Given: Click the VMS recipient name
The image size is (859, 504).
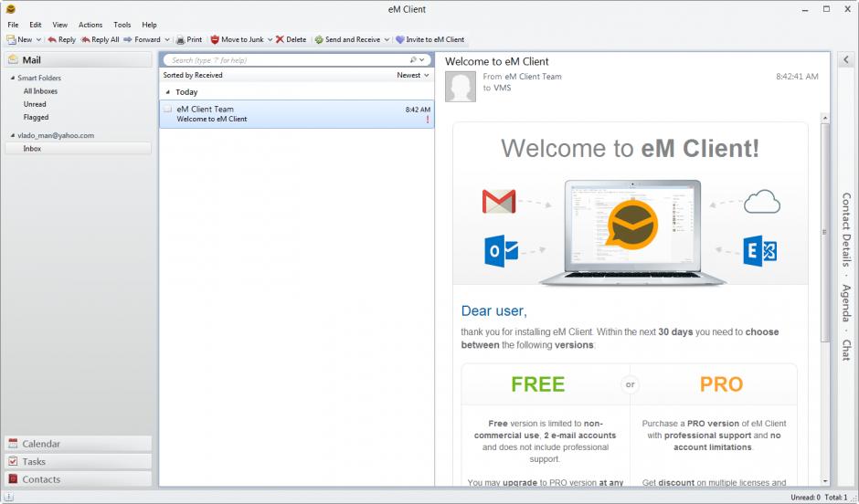Looking at the screenshot, I should pyautogui.click(x=503, y=88).
